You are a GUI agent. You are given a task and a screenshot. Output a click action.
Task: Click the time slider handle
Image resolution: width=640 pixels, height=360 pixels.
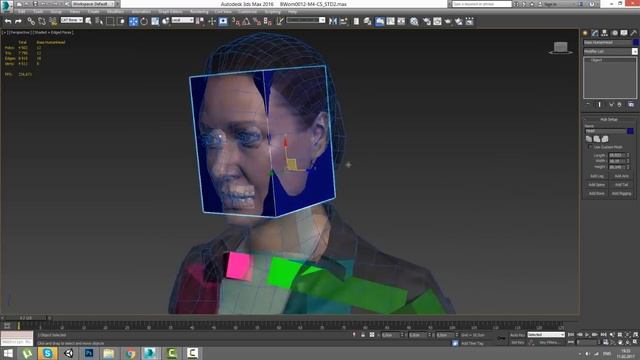click(x=26, y=318)
